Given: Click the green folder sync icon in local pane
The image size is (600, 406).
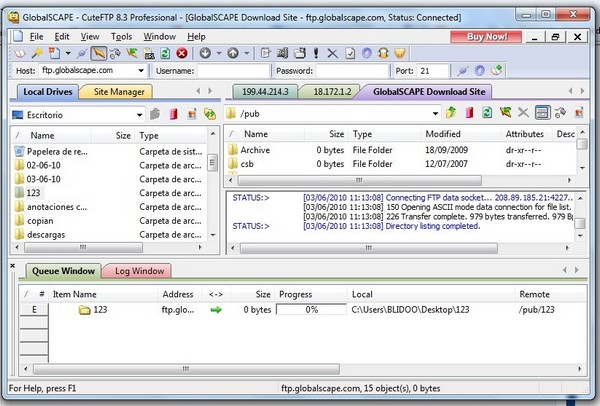Looking at the screenshot, I should pos(209,114).
